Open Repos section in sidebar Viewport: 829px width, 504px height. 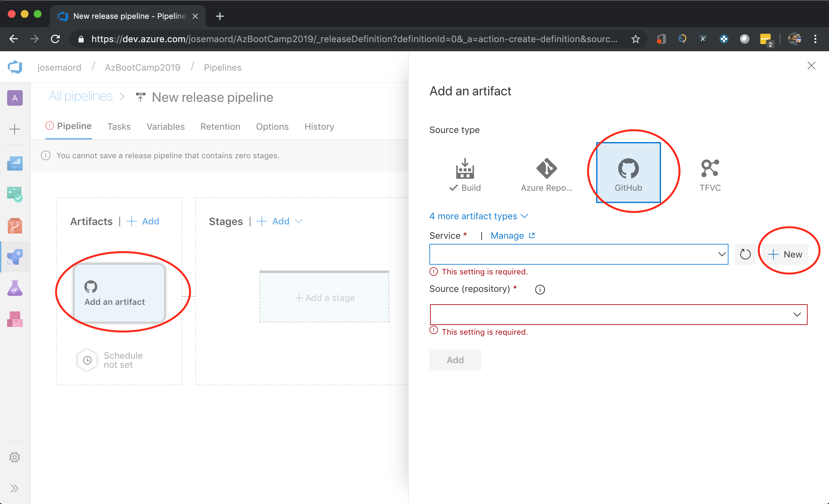(15, 225)
